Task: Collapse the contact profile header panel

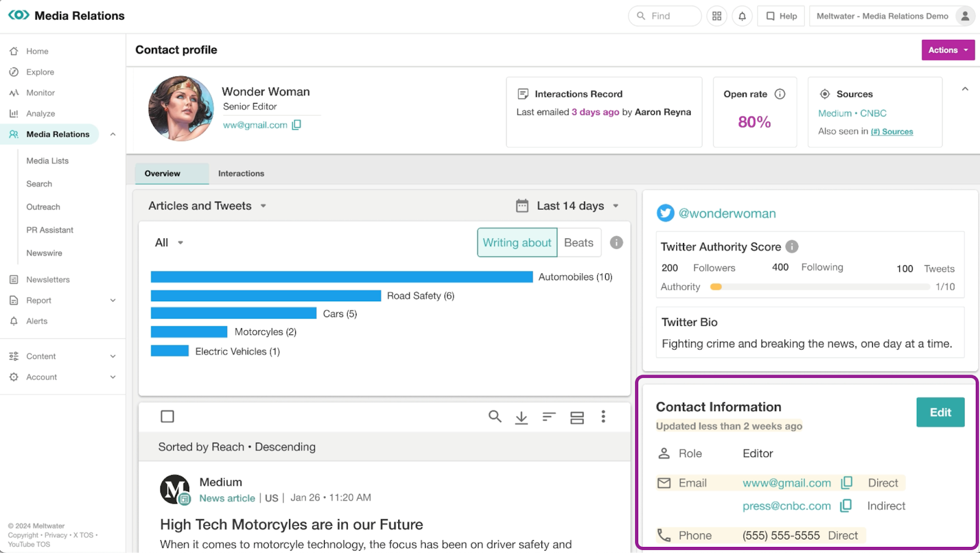Action: coord(965,89)
